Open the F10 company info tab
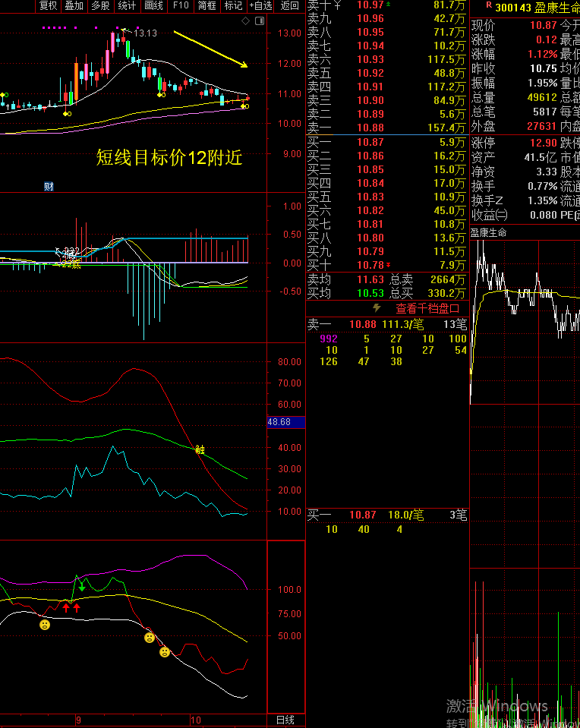Screen dimensions: 580x728 tap(180, 6)
